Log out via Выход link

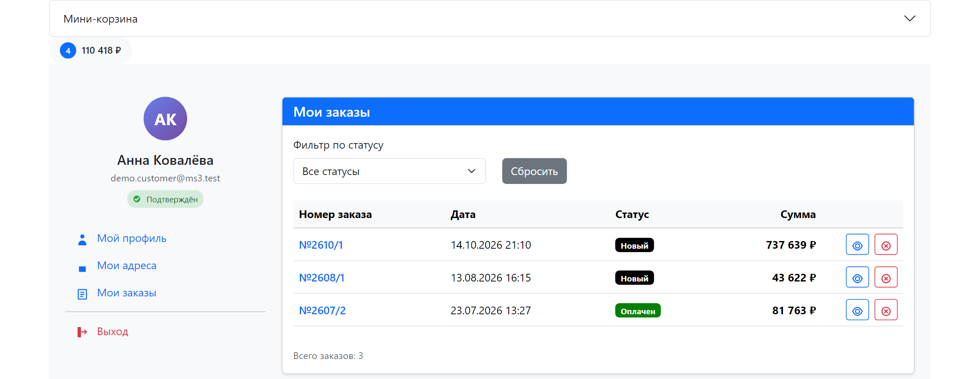tap(112, 332)
